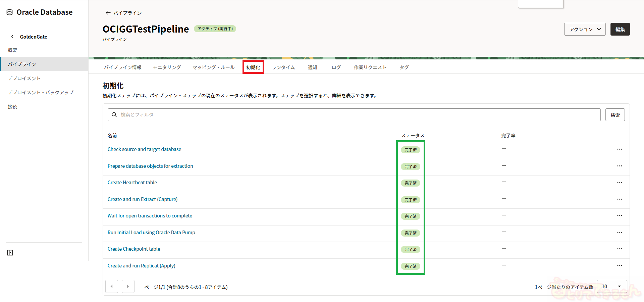
Task: Open the three-dot menu for Create Checkpoint table
Action: 619,249
